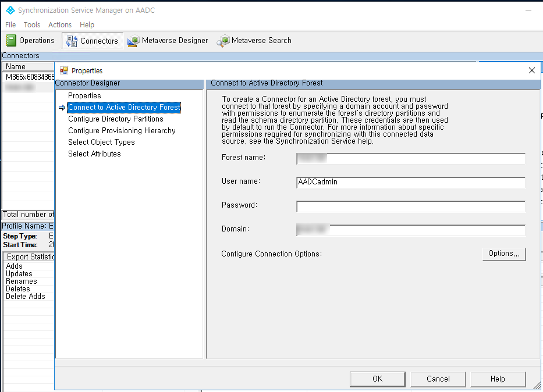Select Connect to Active Directory Forest page
This screenshot has width=543, height=392.
click(x=124, y=107)
